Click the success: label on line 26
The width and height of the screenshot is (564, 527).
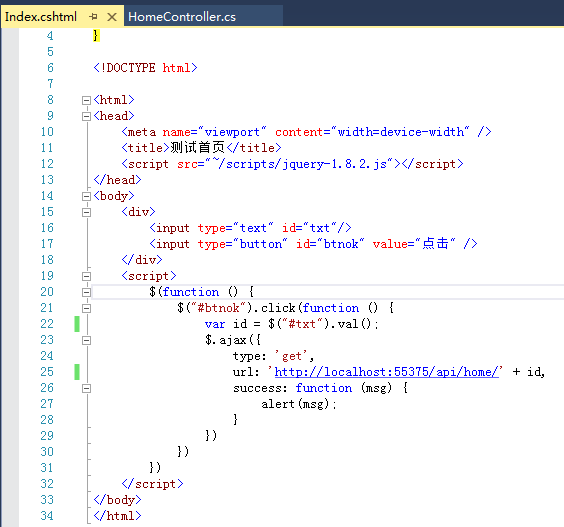tap(260, 388)
